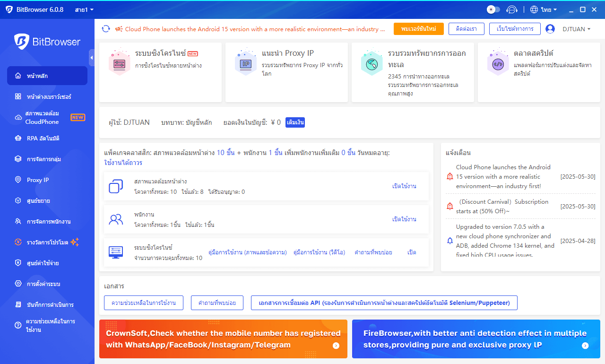The width and height of the screenshot is (605, 364).
Task: Toggle the theme switch in the title bar
Action: pyautogui.click(x=493, y=9)
